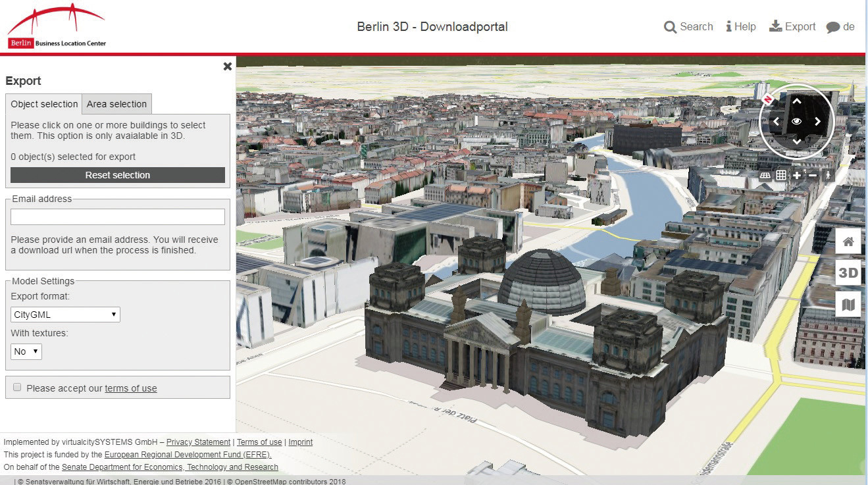Click '0 object(s) selected for export' text

click(x=73, y=157)
